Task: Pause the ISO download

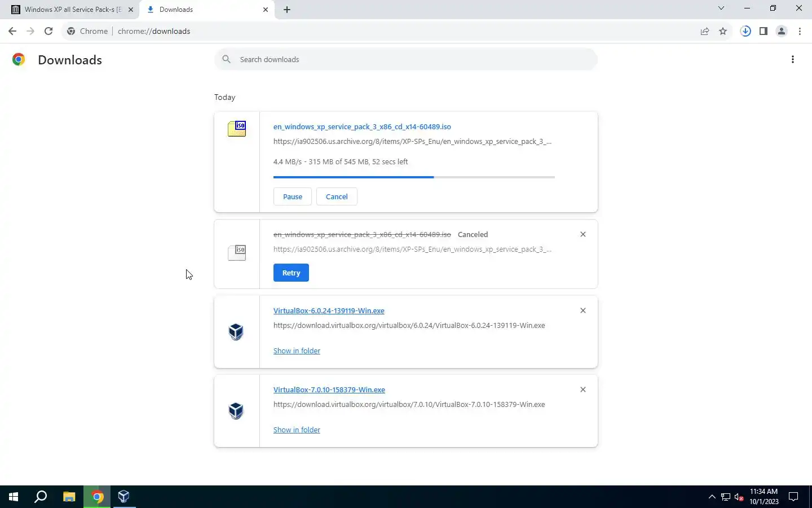Action: 293,196
